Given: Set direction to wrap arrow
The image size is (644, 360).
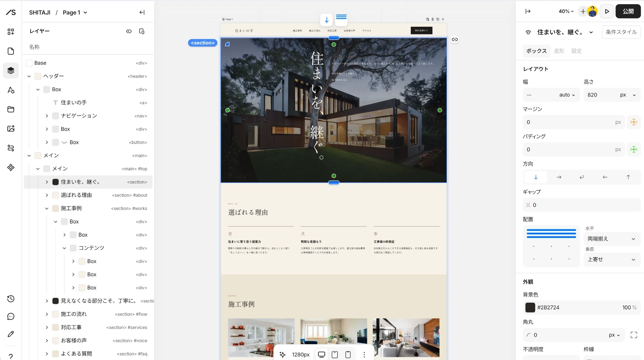Looking at the screenshot, I should tap(582, 177).
